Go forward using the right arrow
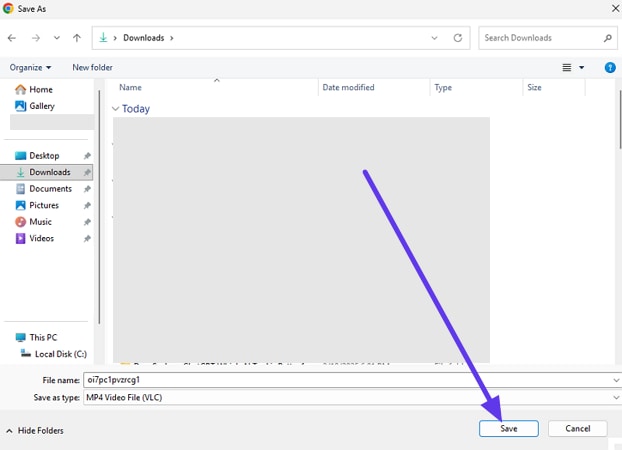Viewport: 622px width, 450px height. tap(36, 38)
